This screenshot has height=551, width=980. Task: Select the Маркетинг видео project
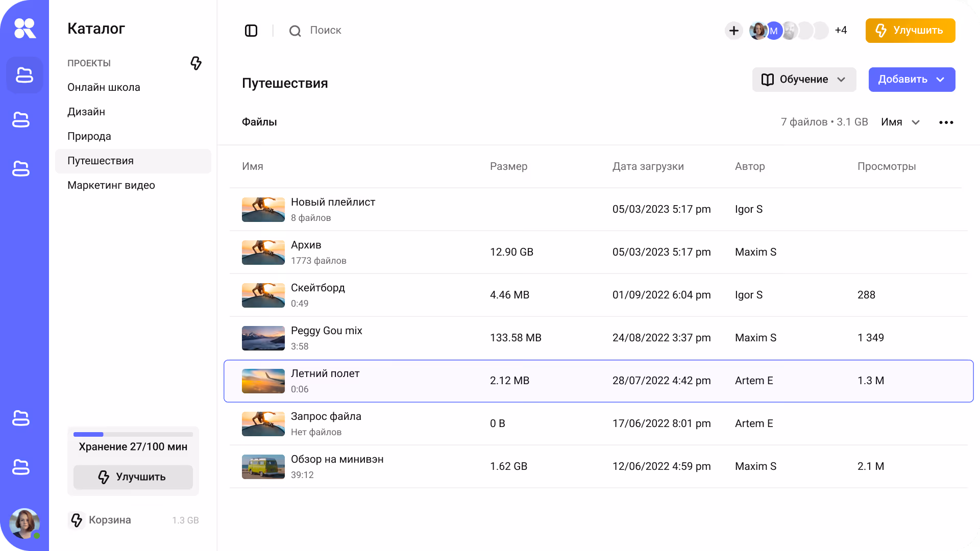(111, 185)
